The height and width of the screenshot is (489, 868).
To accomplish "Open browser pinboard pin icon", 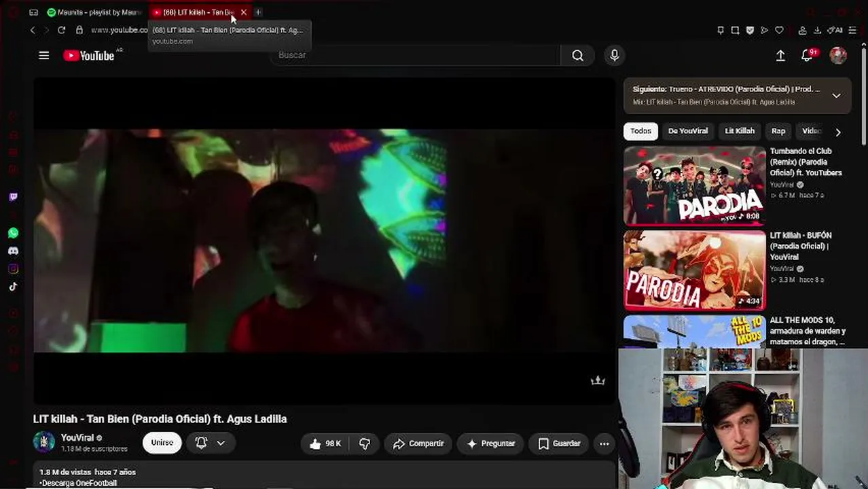I will pyautogui.click(x=721, y=30).
